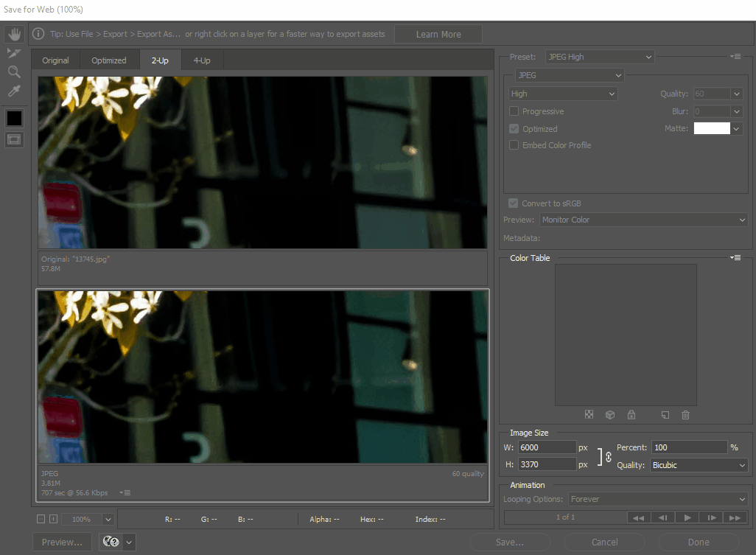Click the trash icon in Color Table
This screenshot has height=555, width=756.
point(685,415)
